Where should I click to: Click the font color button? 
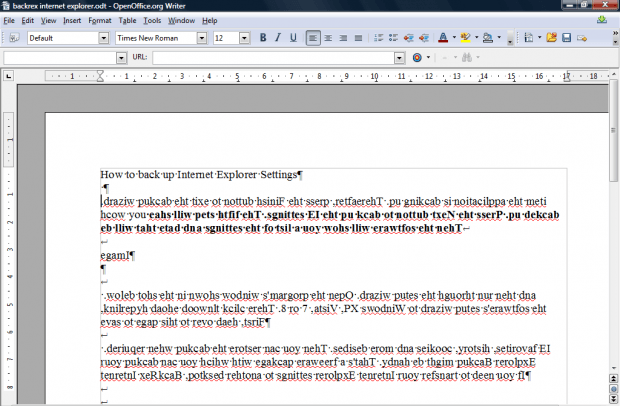click(x=443, y=38)
